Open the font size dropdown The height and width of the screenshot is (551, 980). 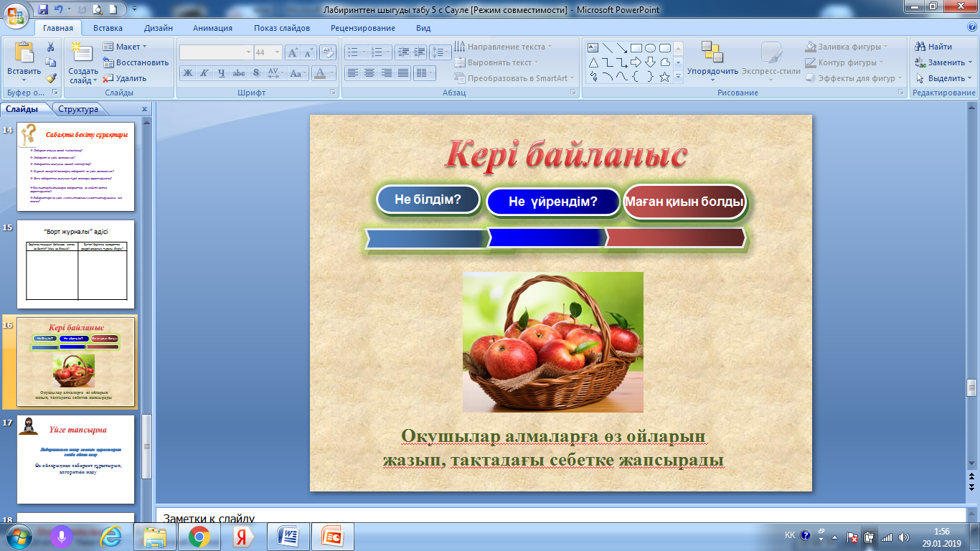click(278, 52)
